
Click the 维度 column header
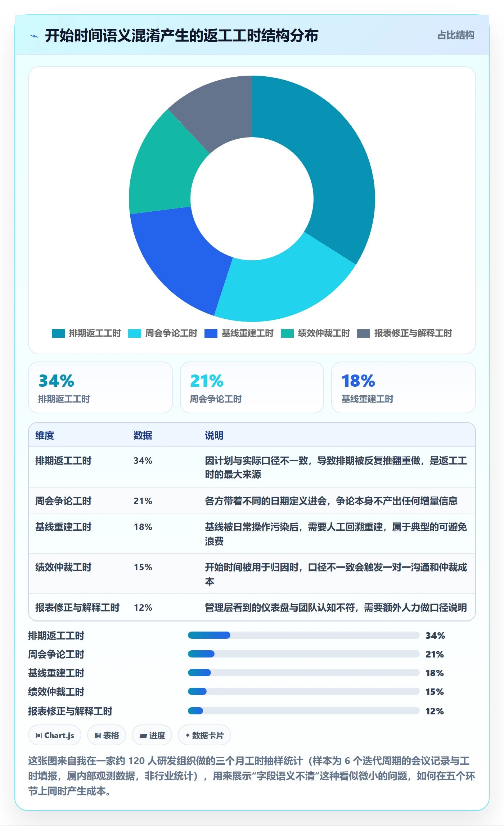45,435
